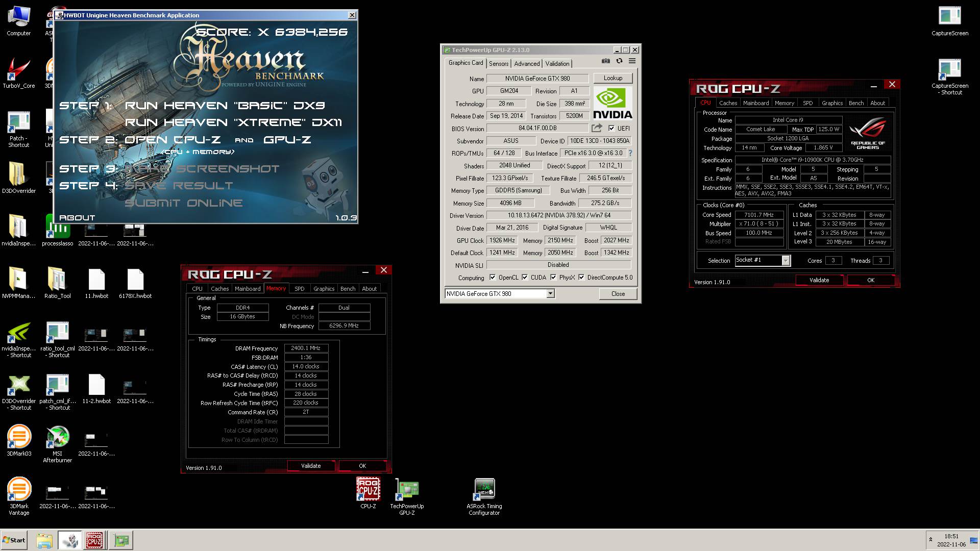
Task: Switch to Validation tab in GPU-Z
Action: 557,64
